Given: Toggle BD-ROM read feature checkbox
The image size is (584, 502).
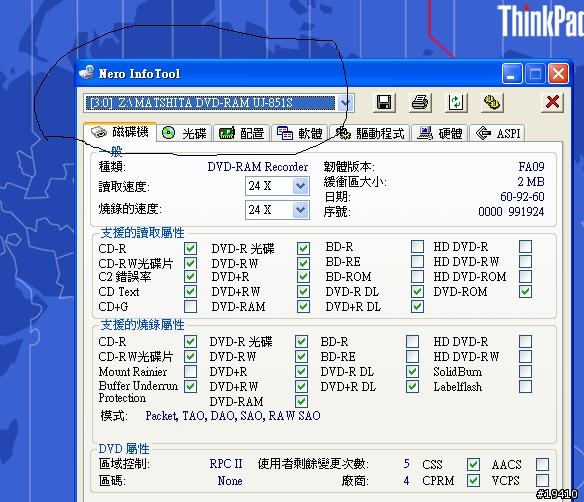Looking at the screenshot, I should 417,276.
